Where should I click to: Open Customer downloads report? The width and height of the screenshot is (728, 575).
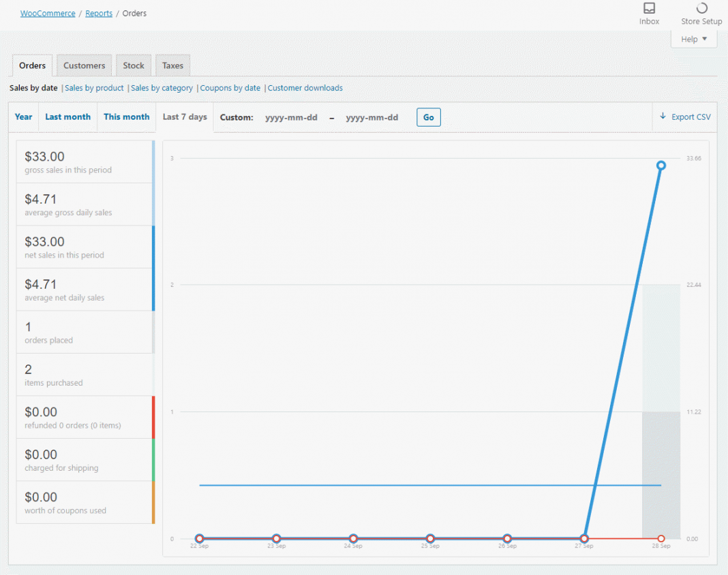coord(305,88)
